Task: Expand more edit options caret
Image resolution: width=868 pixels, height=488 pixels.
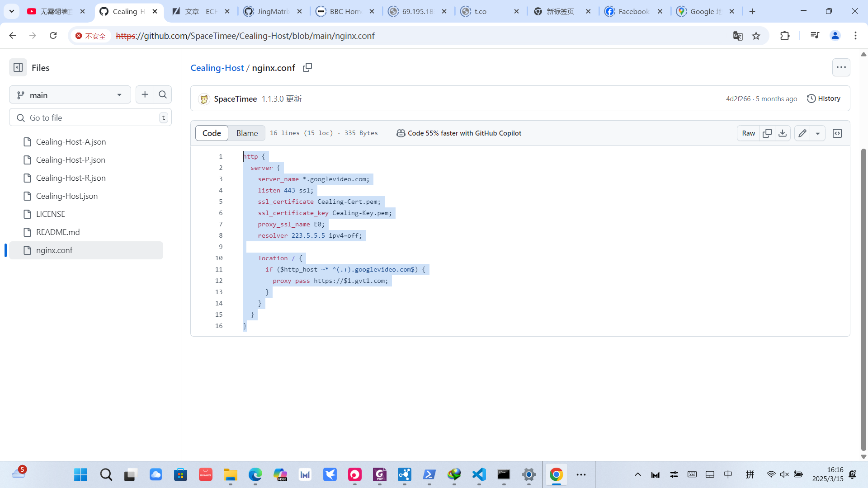Action: pyautogui.click(x=817, y=133)
